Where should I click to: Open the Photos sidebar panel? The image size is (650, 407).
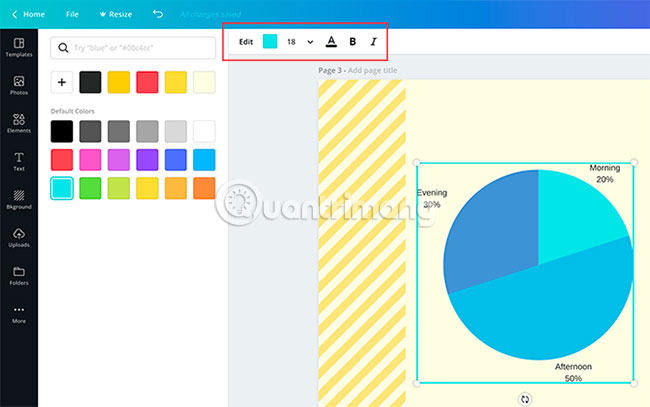(x=19, y=85)
